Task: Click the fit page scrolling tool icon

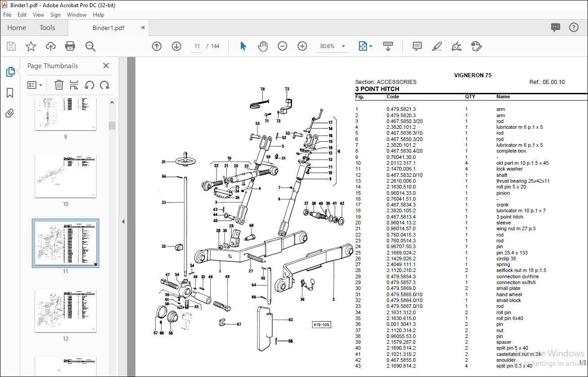Action: (x=363, y=46)
